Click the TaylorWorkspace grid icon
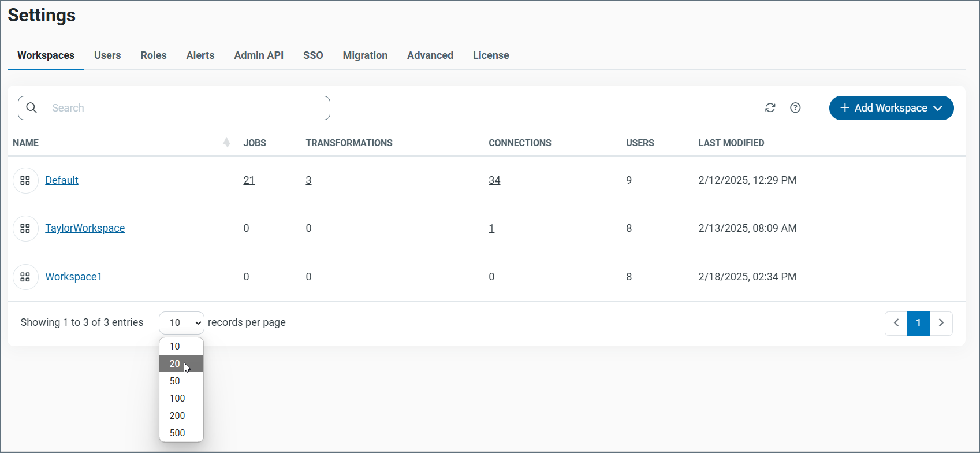Screen dimensions: 980x453 coord(25,228)
